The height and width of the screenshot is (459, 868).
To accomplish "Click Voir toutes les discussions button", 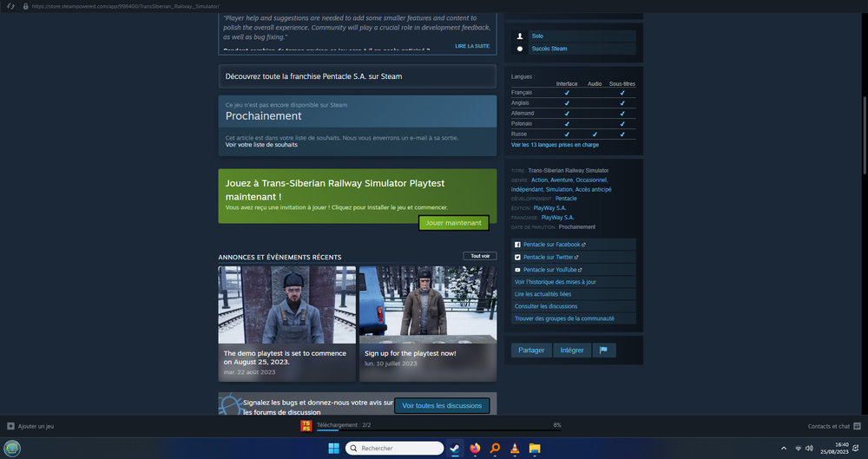I will point(442,406).
